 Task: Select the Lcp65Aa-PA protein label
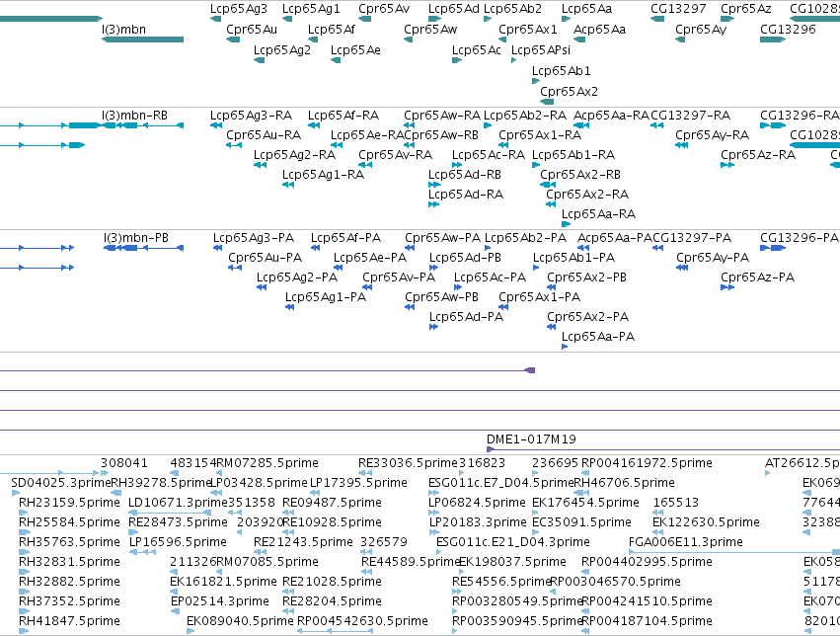point(598,337)
